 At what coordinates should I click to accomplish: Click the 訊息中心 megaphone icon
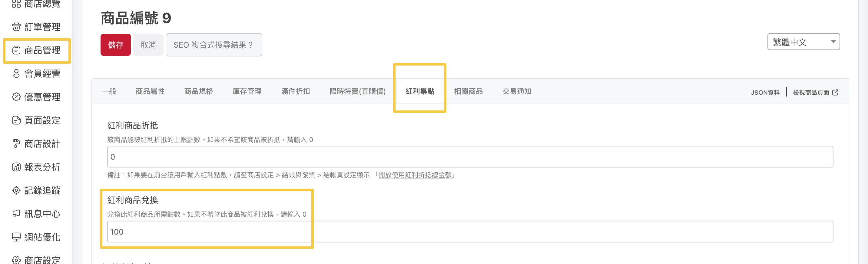[x=16, y=214]
